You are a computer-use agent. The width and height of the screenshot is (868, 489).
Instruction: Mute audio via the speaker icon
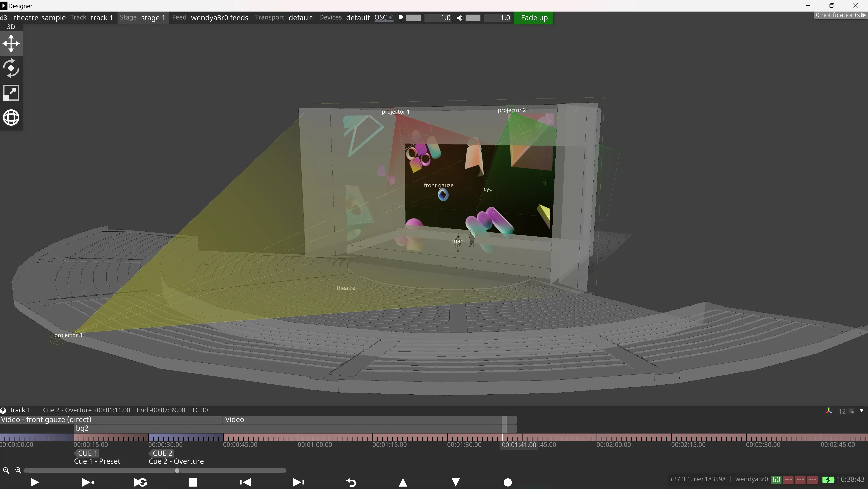pyautogui.click(x=460, y=18)
